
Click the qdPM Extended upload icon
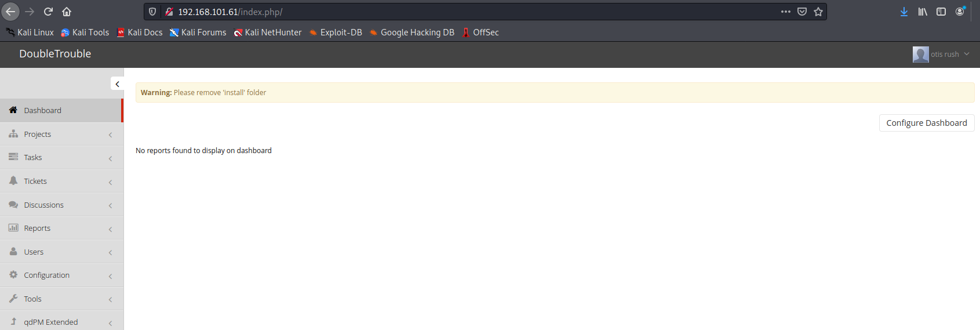[x=13, y=321]
